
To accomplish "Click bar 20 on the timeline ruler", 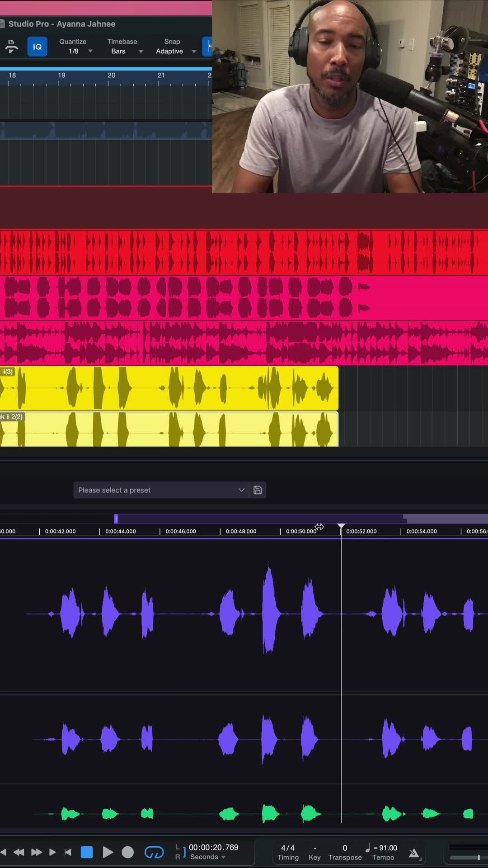I will pyautogui.click(x=111, y=75).
